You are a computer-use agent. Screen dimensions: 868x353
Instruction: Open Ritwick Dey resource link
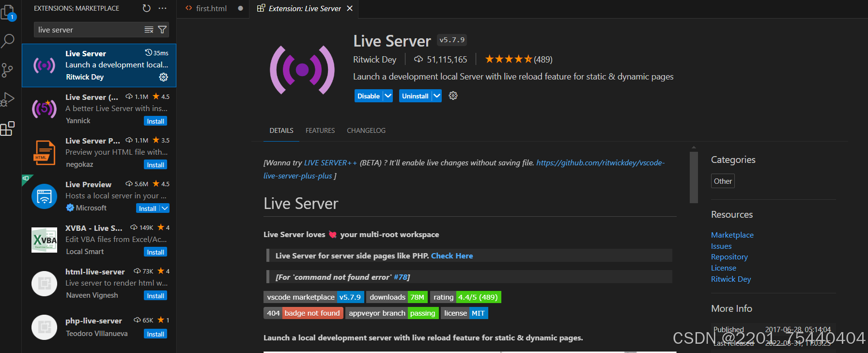pos(730,279)
